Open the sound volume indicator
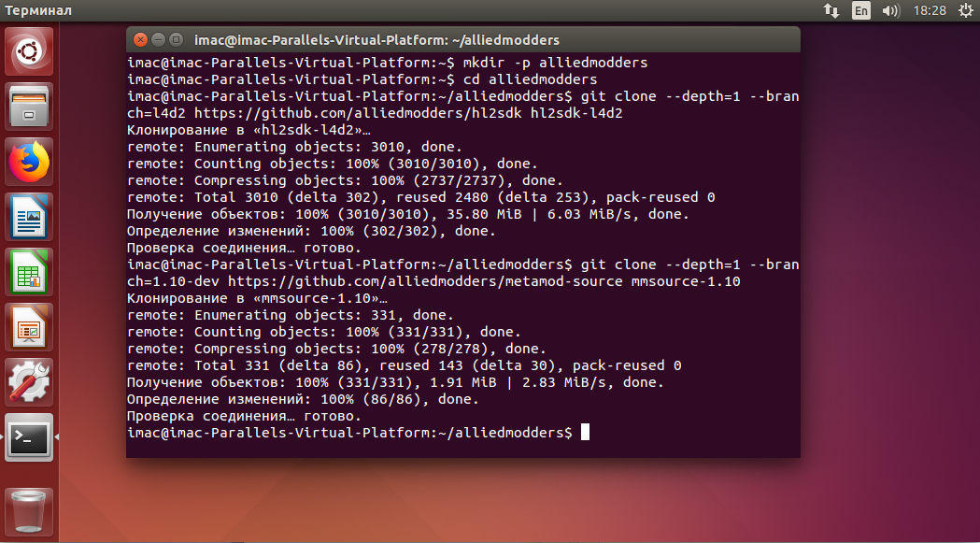 point(890,11)
